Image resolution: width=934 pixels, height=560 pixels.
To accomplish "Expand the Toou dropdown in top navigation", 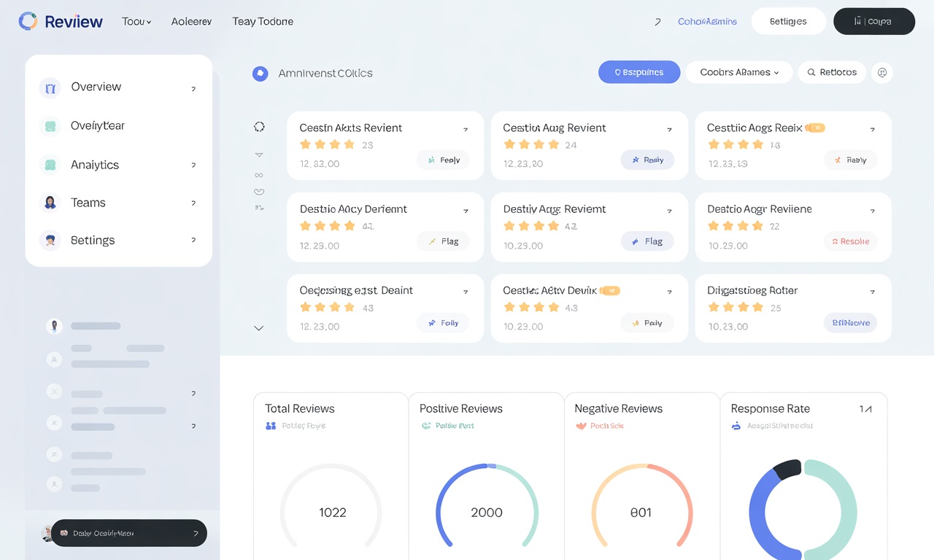I will pos(136,21).
